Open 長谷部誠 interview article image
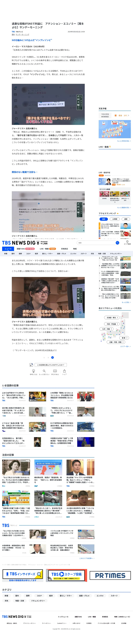Screen dimensions: 133x644 pyautogui.click(x=80, y=467)
